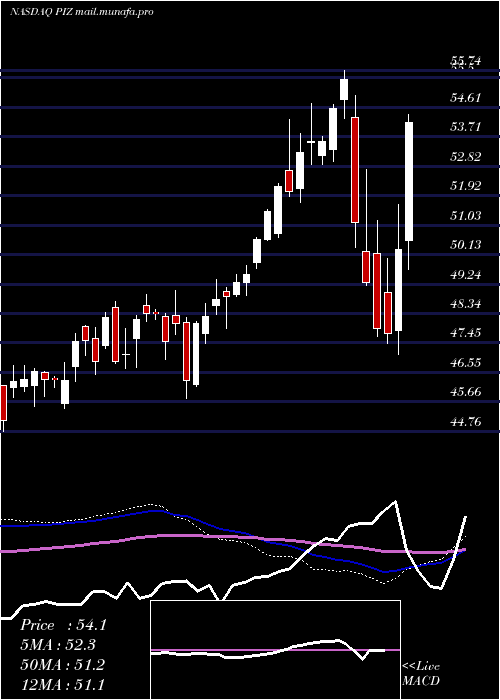Click the Price : 54.1 readout
The height and width of the screenshot is (700, 500).
point(63,625)
